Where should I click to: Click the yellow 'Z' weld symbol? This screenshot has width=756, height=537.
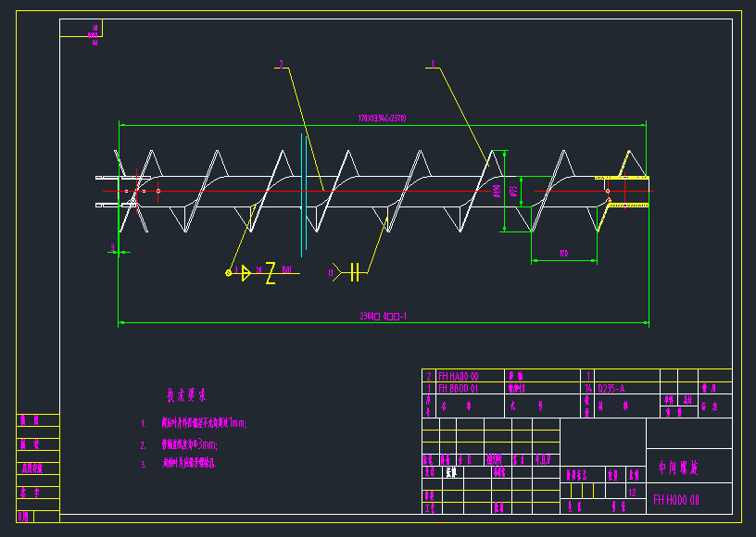point(271,273)
